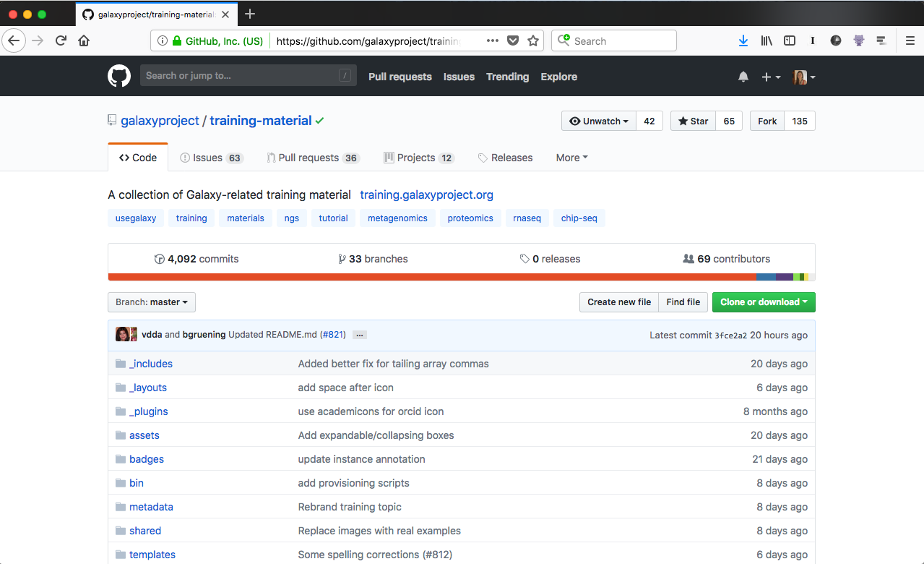Open the Projects tab
924x564 pixels.
click(x=419, y=158)
